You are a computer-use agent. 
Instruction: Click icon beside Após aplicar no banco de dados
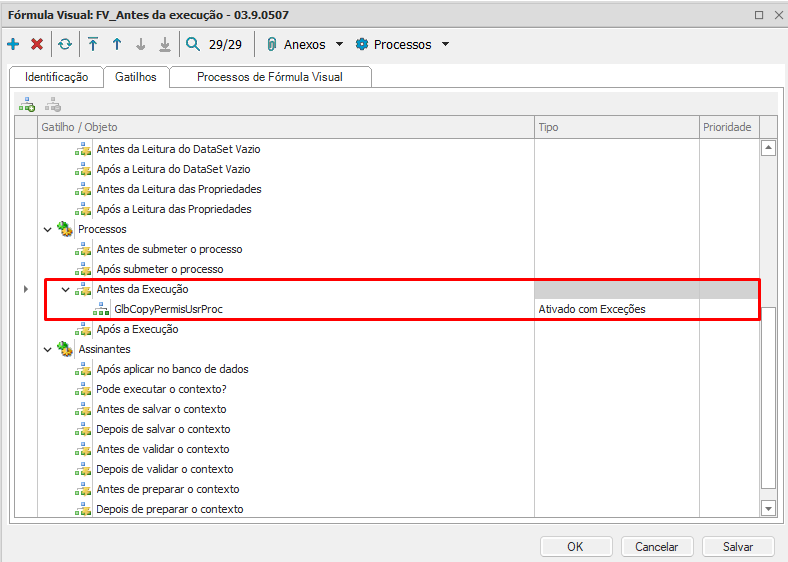(x=83, y=369)
